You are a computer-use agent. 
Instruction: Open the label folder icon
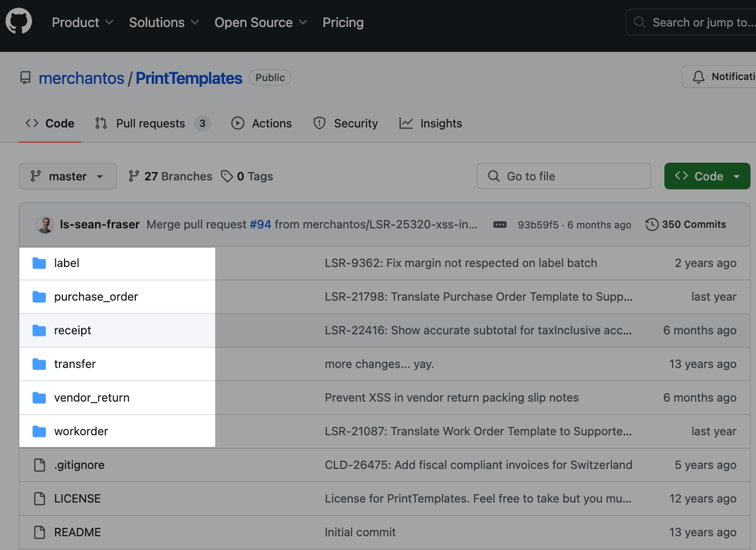click(x=39, y=263)
